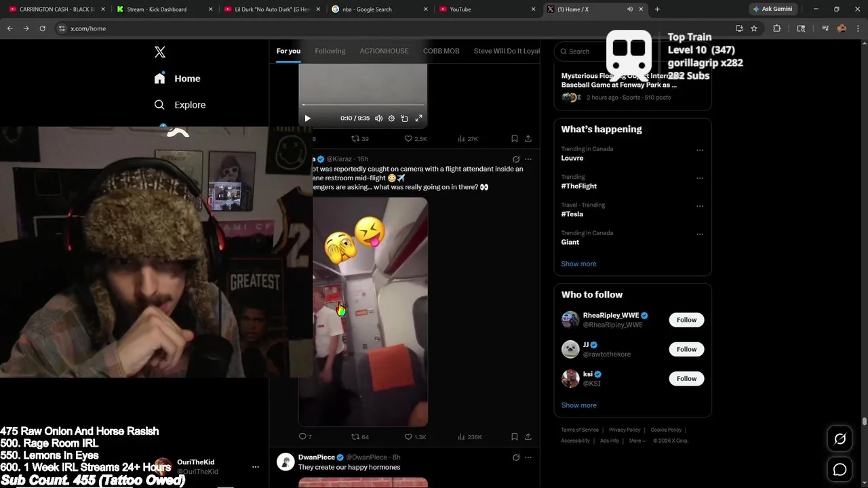Open the Louvre trending topic

tap(572, 158)
